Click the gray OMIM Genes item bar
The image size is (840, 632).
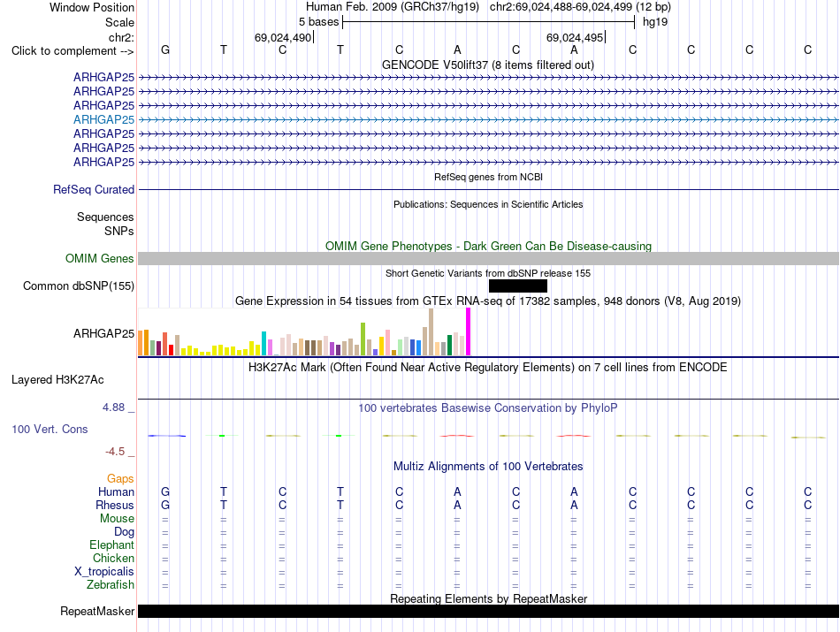[x=488, y=259]
